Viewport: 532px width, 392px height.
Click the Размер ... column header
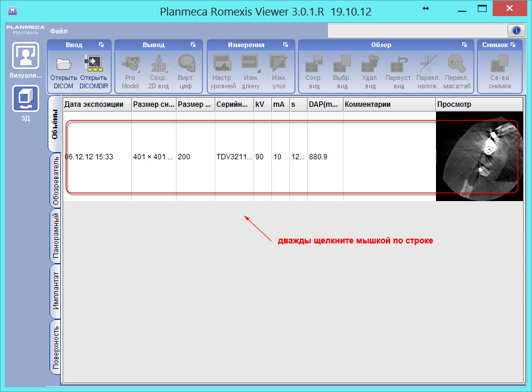click(196, 104)
